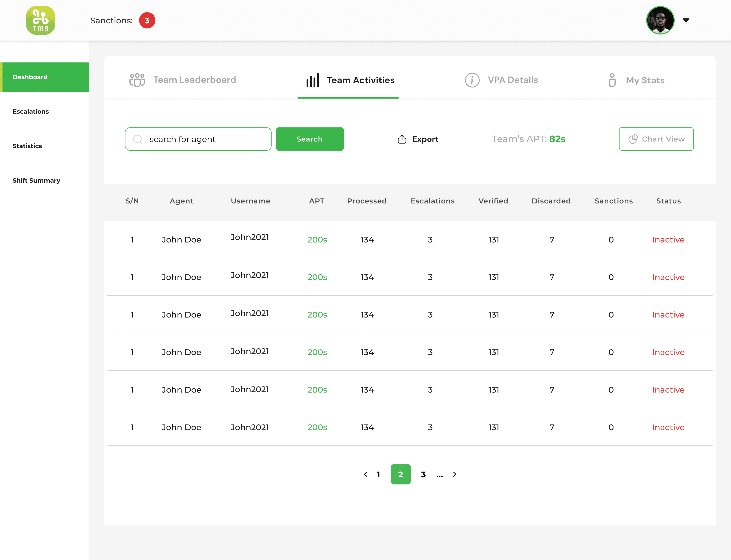Viewport: 731px width, 560px height.
Task: Click the Export label
Action: pos(425,139)
